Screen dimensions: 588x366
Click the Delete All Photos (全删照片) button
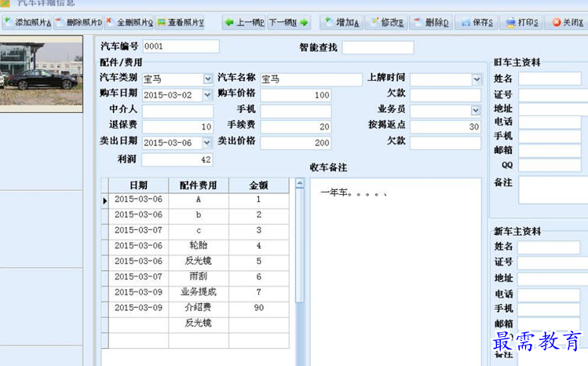(x=129, y=23)
